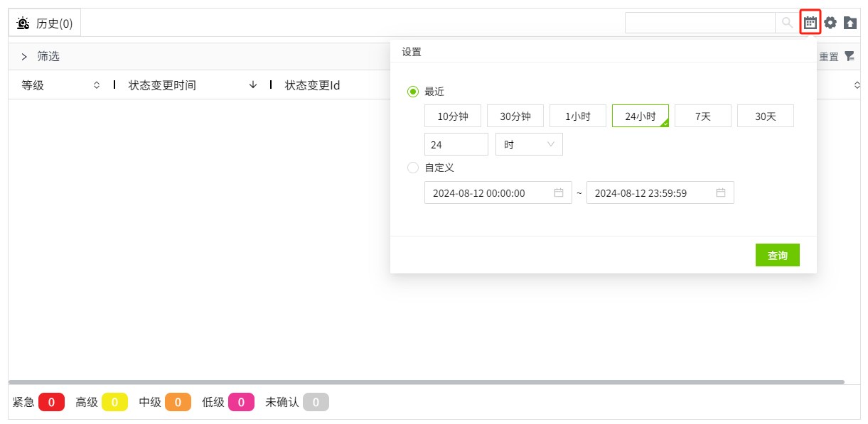Select the 自定义 radio button

[413, 168]
